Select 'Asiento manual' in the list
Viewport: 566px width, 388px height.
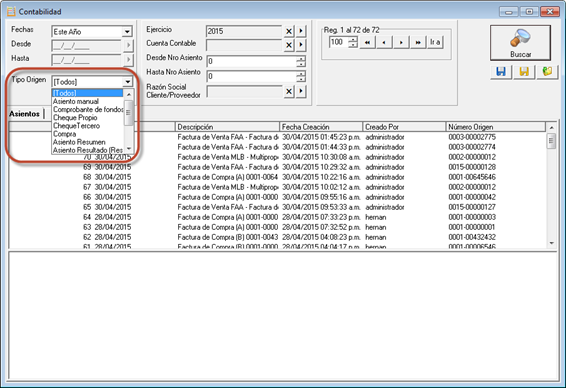pyautogui.click(x=88, y=101)
